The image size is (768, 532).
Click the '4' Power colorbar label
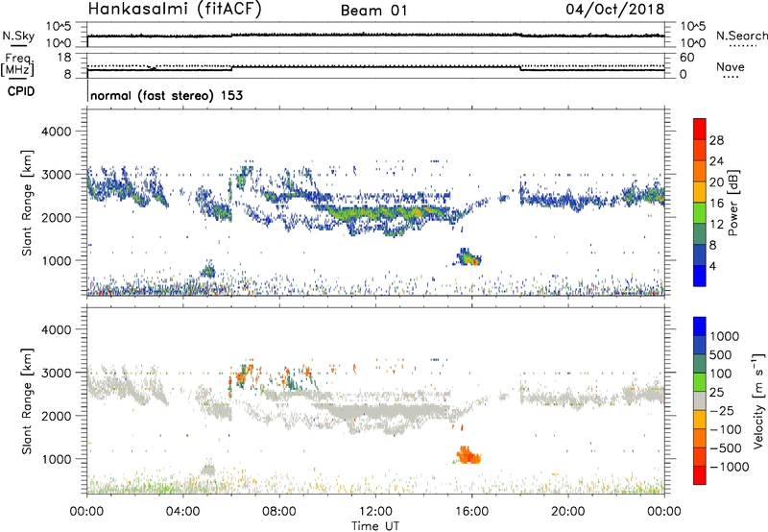(x=712, y=266)
